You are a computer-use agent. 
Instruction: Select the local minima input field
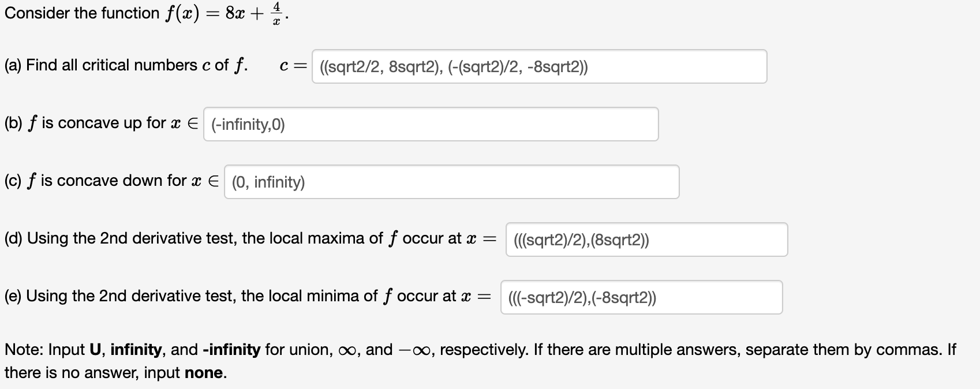point(641,297)
